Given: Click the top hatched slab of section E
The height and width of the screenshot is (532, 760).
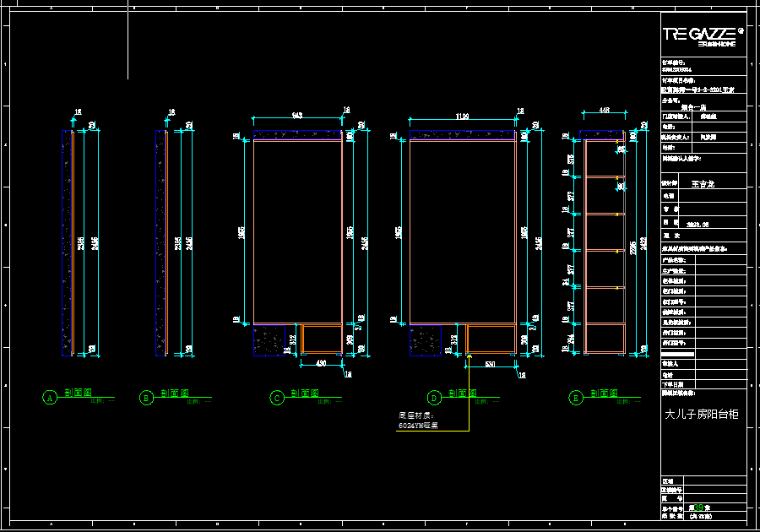Looking at the screenshot, I should (601, 135).
